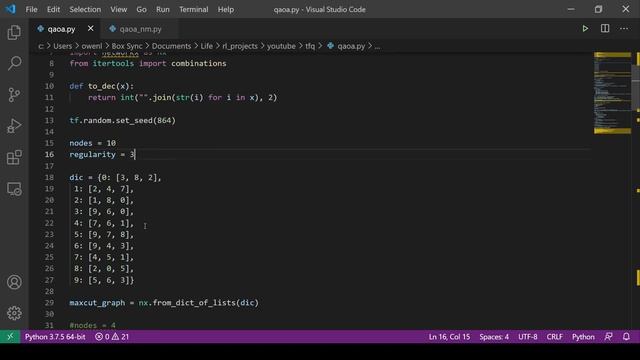Expand owenl breadcrumb segment

coord(92,46)
